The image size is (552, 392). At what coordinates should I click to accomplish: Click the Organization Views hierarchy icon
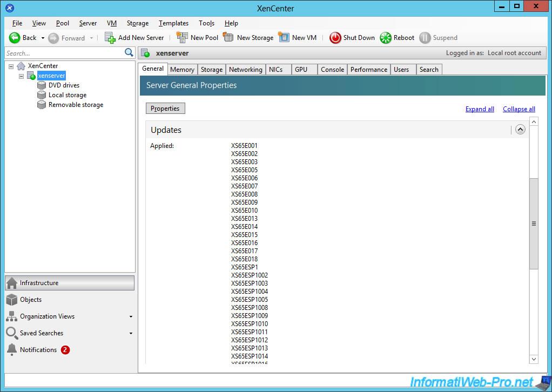click(12, 316)
